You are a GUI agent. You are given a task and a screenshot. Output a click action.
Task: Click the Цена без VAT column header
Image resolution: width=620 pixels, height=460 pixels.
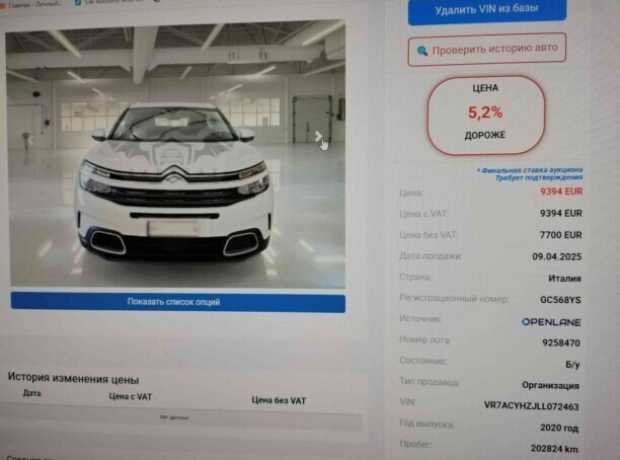point(279,400)
